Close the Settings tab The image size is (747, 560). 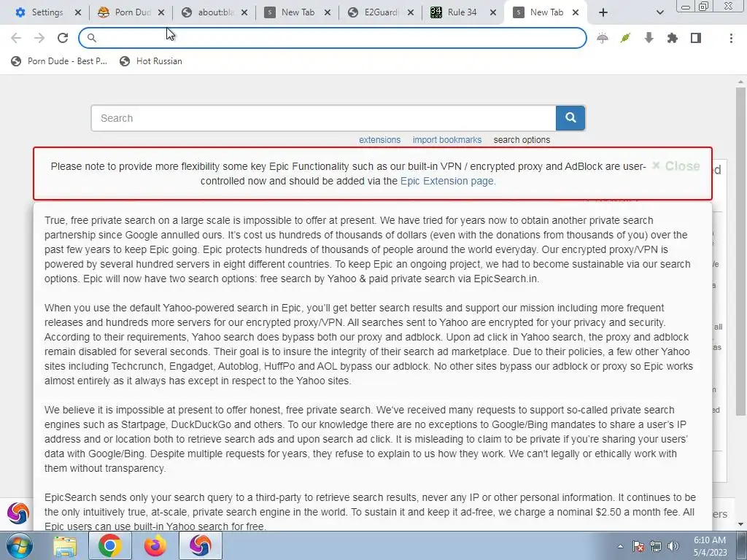(77, 12)
